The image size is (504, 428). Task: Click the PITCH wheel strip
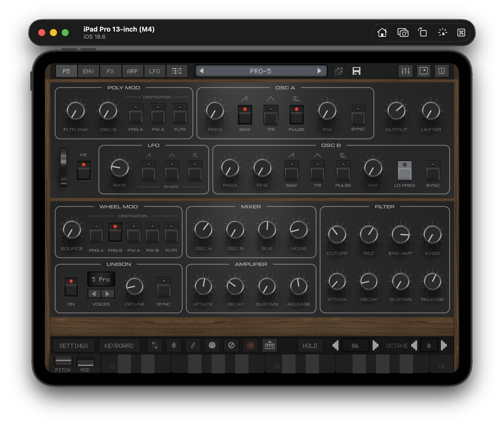point(63,361)
